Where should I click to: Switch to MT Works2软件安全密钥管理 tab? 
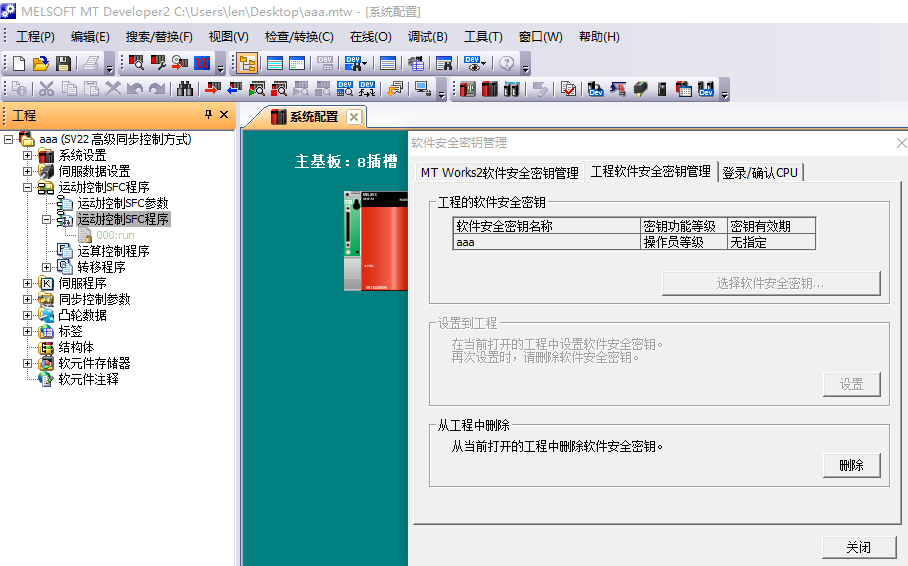click(499, 172)
